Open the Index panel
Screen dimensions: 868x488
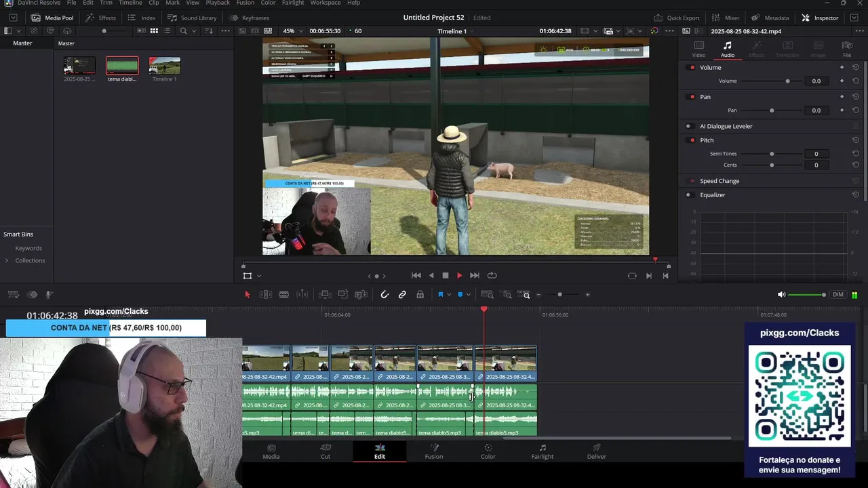[x=142, y=18]
